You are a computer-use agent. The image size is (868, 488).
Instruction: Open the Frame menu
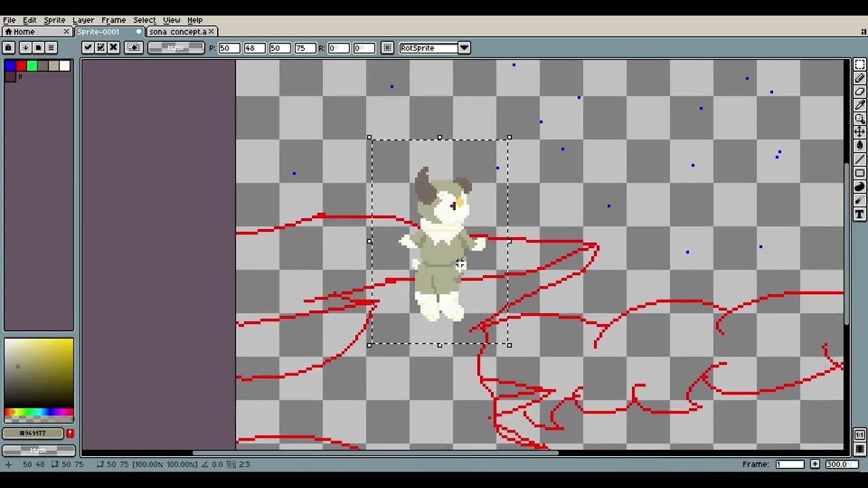(x=113, y=20)
